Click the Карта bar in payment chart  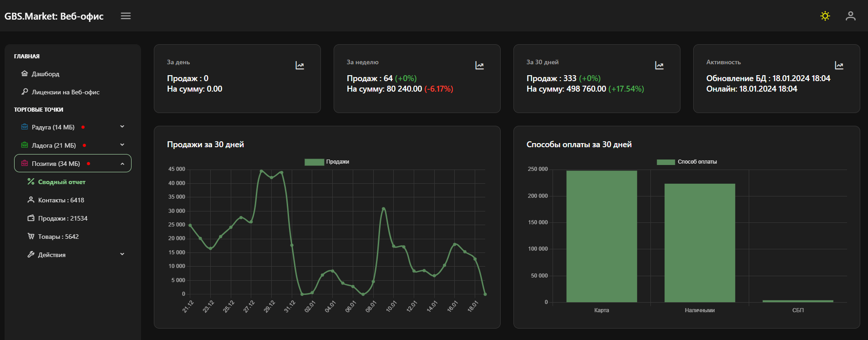pos(601,236)
